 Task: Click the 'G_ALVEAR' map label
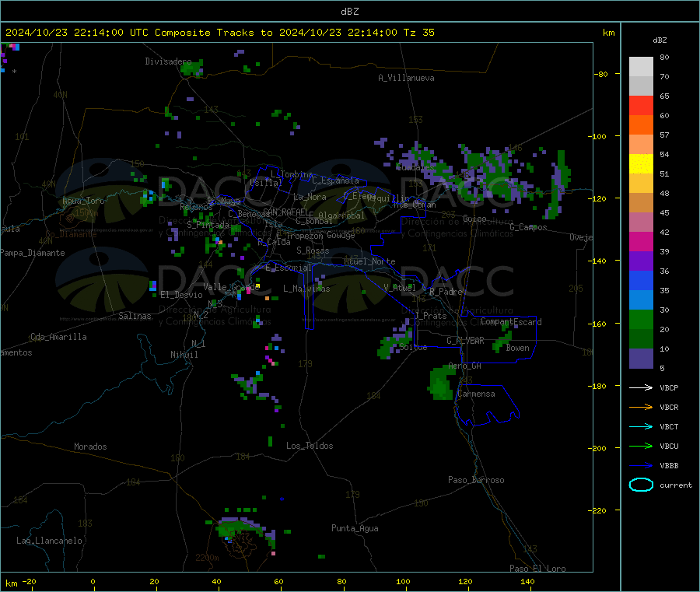(465, 341)
